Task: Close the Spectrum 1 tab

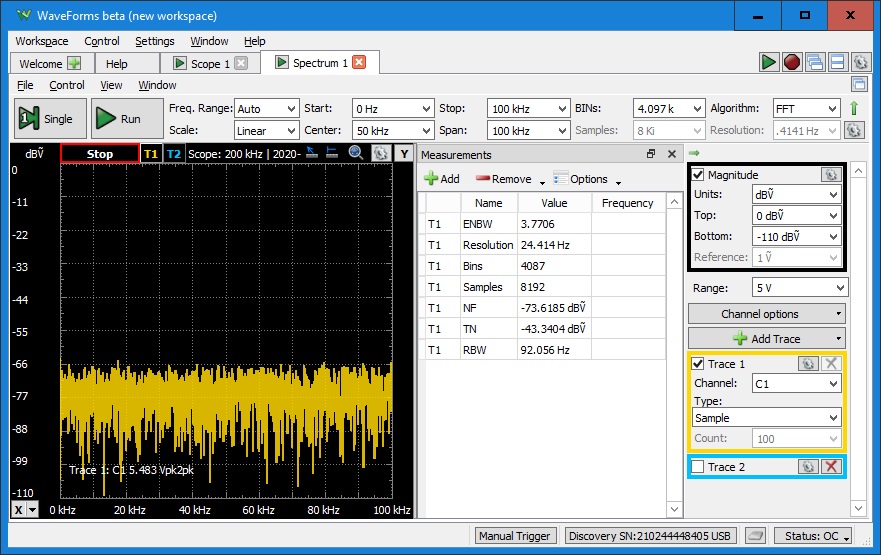Action: tap(359, 63)
